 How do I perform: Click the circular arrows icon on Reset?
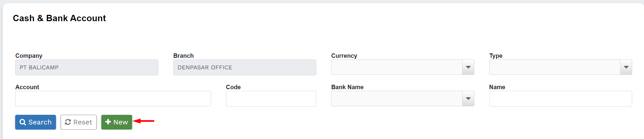[68, 122]
